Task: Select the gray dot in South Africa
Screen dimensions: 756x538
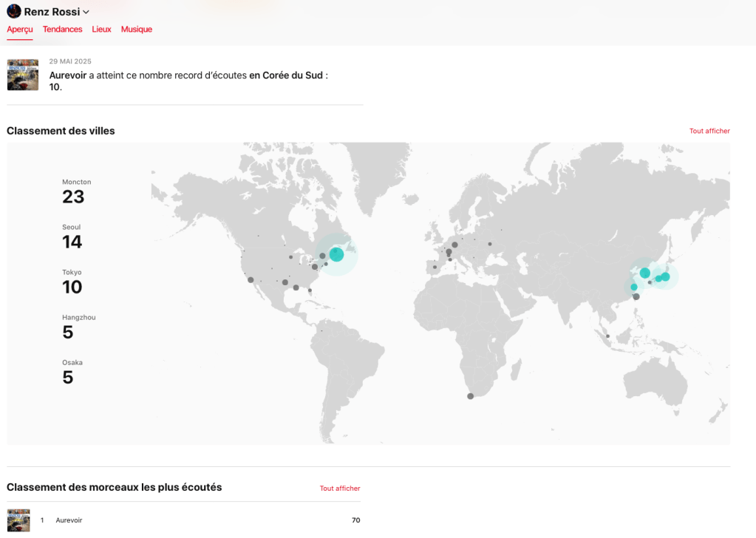Action: (470, 396)
